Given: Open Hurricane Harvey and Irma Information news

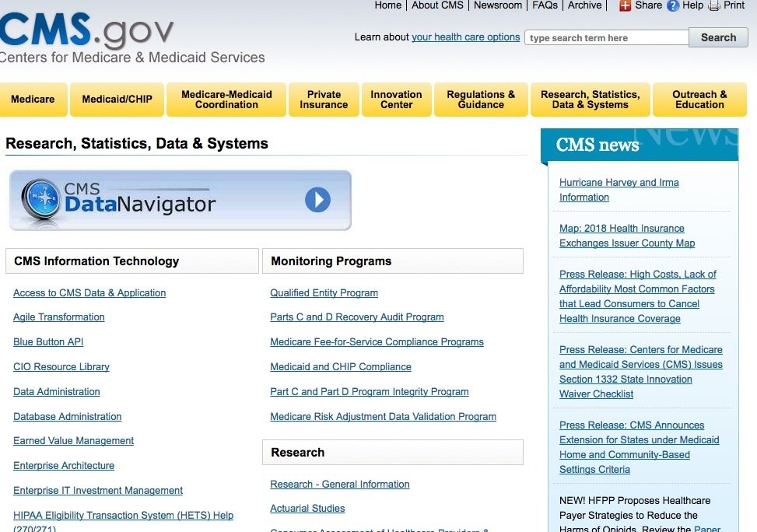Looking at the screenshot, I should (x=619, y=190).
